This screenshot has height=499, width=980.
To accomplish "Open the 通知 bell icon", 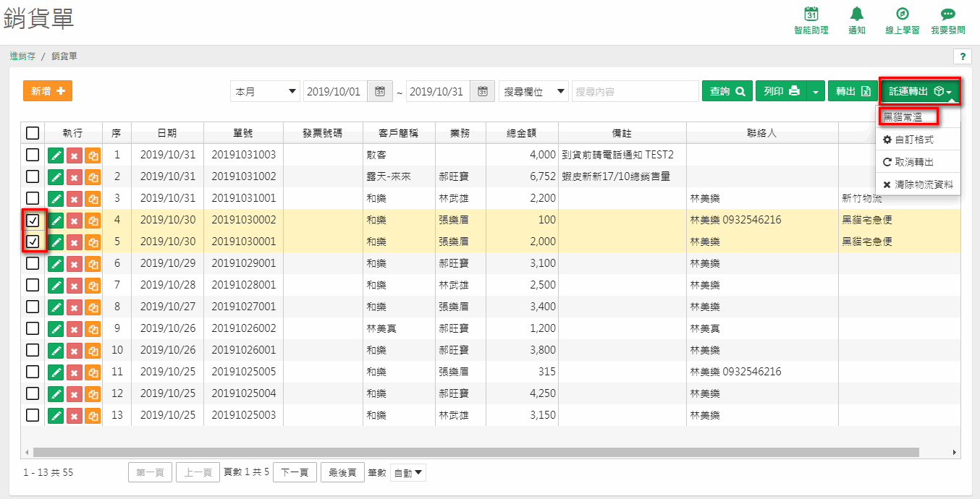I will [x=857, y=14].
